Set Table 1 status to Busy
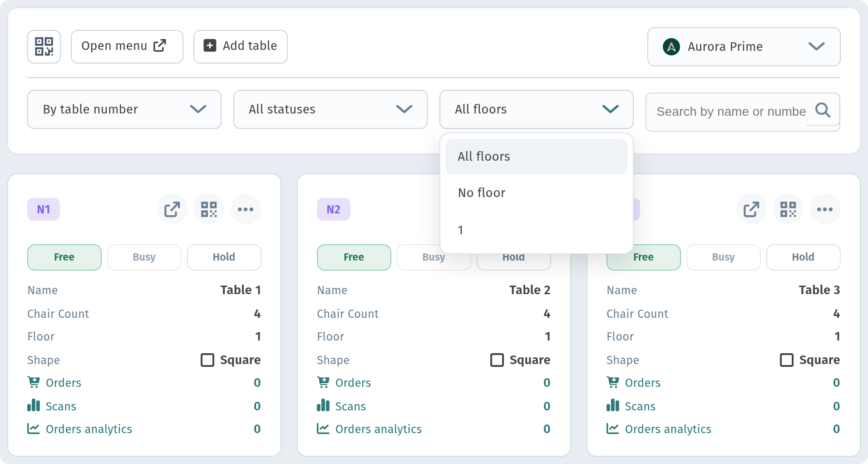The image size is (868, 464). point(144,257)
